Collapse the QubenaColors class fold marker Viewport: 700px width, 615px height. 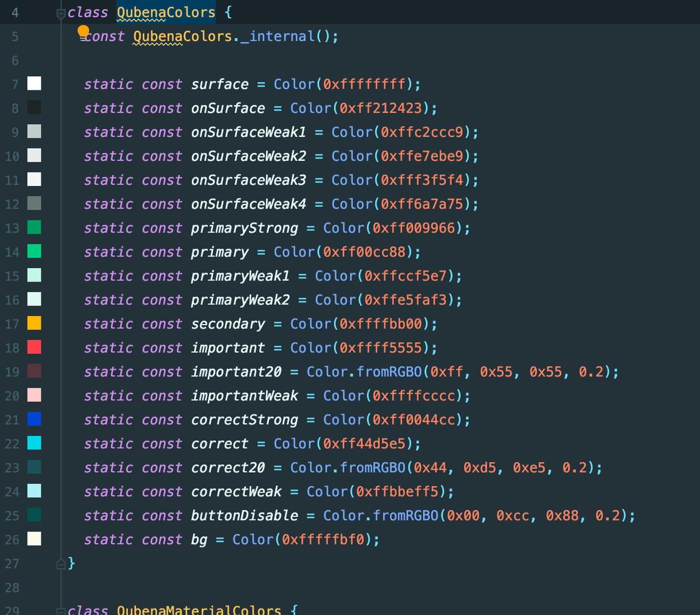[x=61, y=13]
